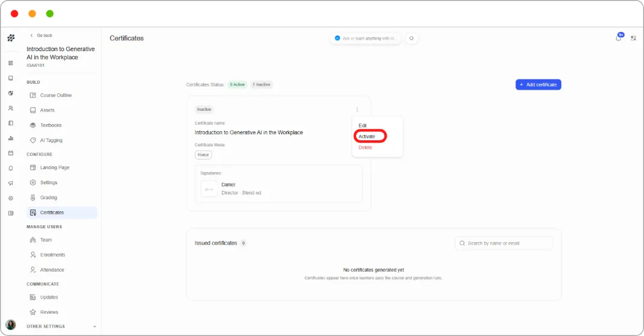
Task: Open the gear settings icon in the rail
Action: point(11,198)
